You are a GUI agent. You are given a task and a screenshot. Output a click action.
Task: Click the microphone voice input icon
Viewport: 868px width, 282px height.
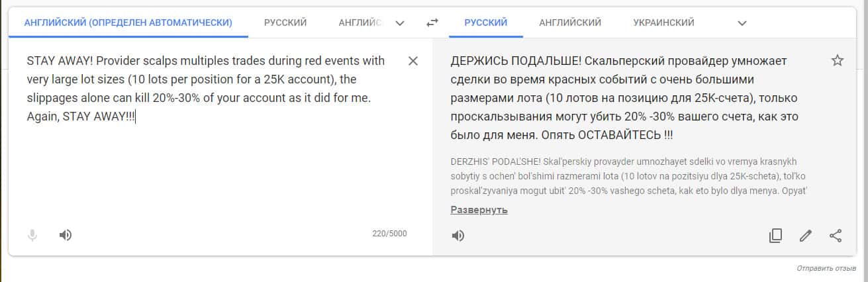click(x=32, y=235)
